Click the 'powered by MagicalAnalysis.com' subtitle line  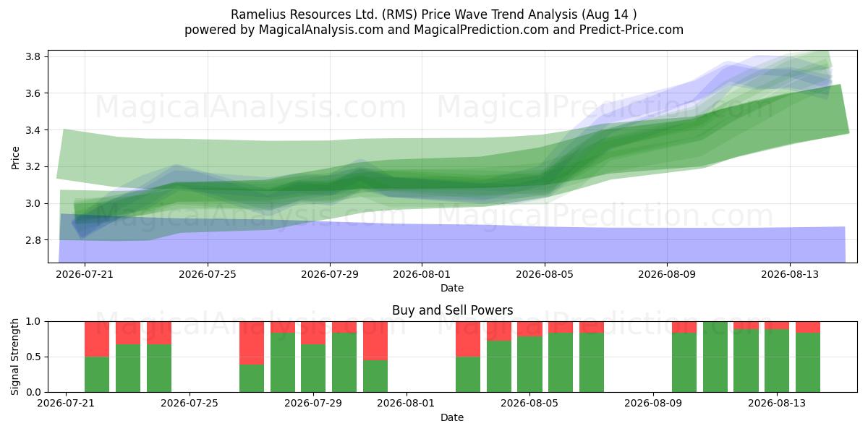[434, 30]
